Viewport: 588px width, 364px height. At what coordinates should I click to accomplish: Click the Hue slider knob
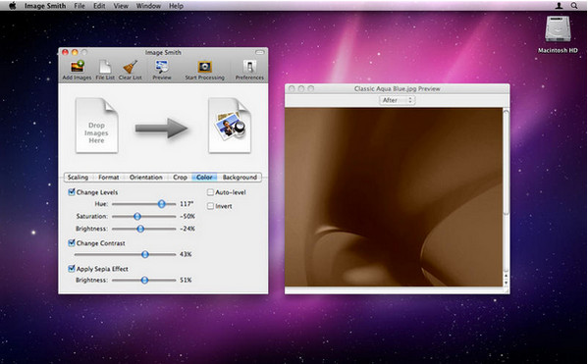point(161,204)
